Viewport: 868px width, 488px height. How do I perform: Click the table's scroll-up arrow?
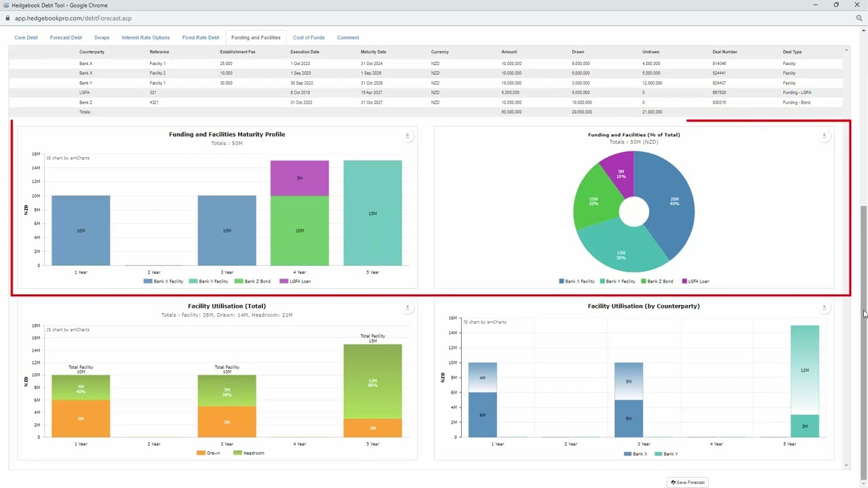coord(846,51)
